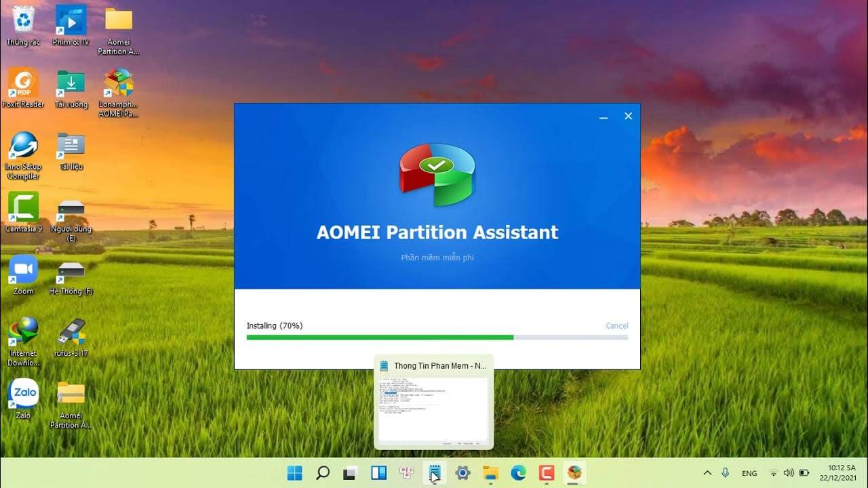
Task: Open network Wi-Fi tray icon
Action: pos(773,473)
